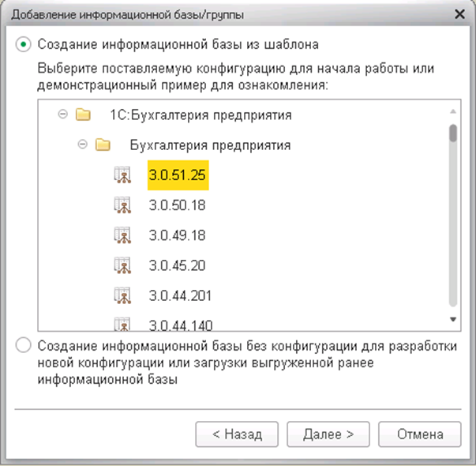
Task: Click the 3.0.44.201 configuration template icon
Action: tap(122, 295)
